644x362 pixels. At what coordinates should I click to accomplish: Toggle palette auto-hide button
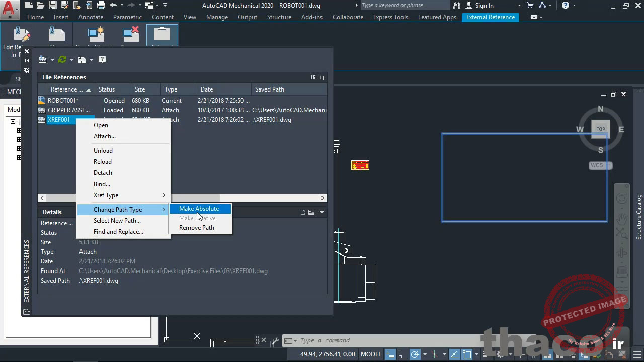(x=27, y=61)
